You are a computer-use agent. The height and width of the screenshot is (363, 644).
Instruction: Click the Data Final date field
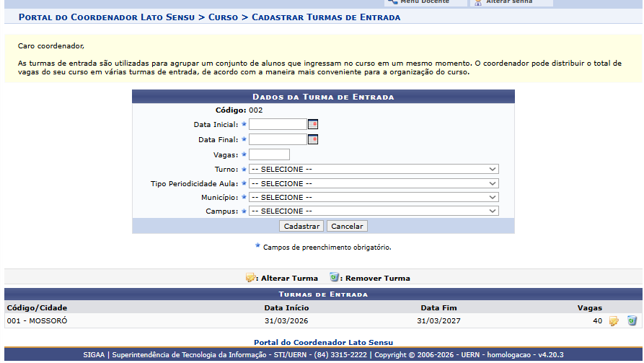(278, 139)
